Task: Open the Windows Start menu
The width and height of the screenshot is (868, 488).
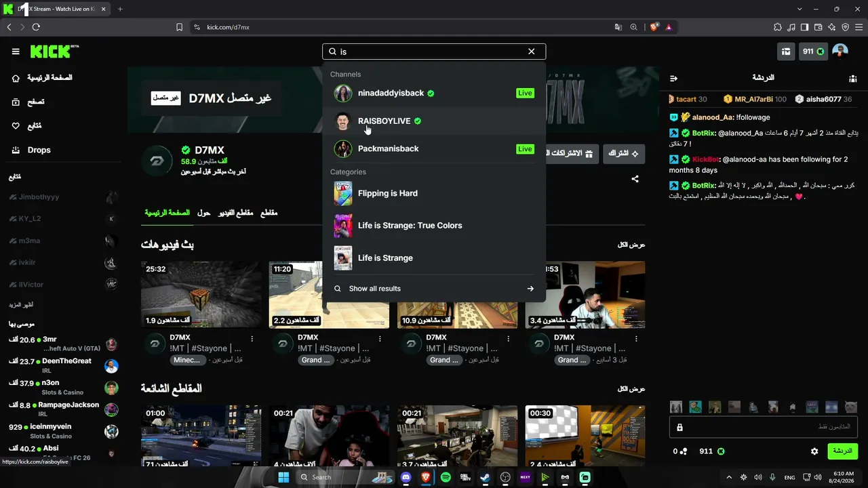Action: [x=283, y=477]
